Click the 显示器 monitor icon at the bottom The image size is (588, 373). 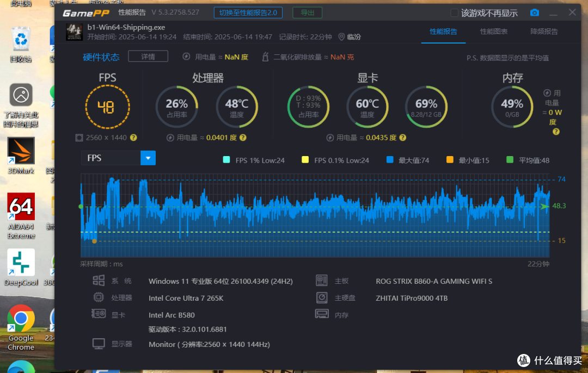(99, 344)
